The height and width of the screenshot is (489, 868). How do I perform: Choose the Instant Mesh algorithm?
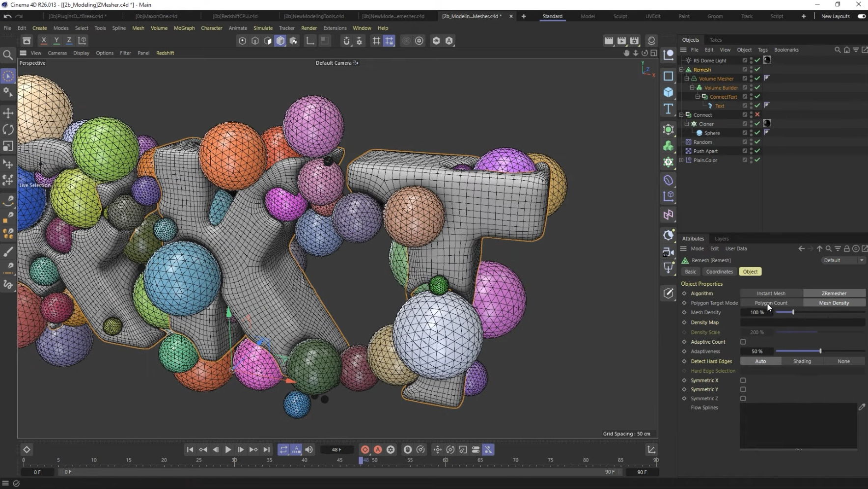[771, 293]
